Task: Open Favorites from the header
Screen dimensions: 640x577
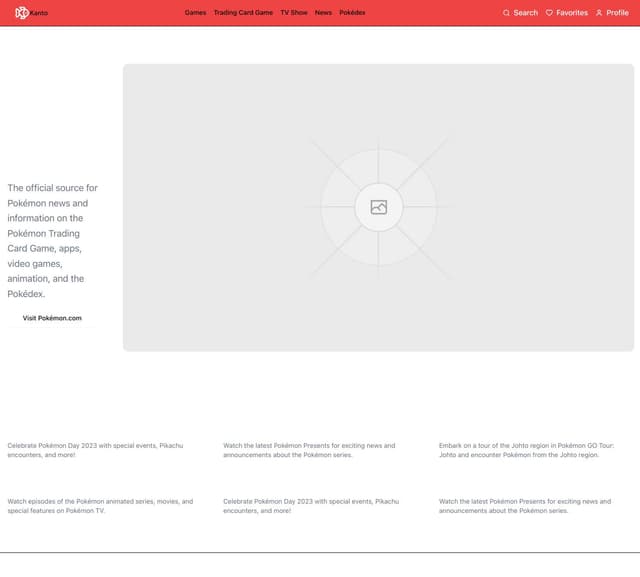Action: tap(572, 13)
